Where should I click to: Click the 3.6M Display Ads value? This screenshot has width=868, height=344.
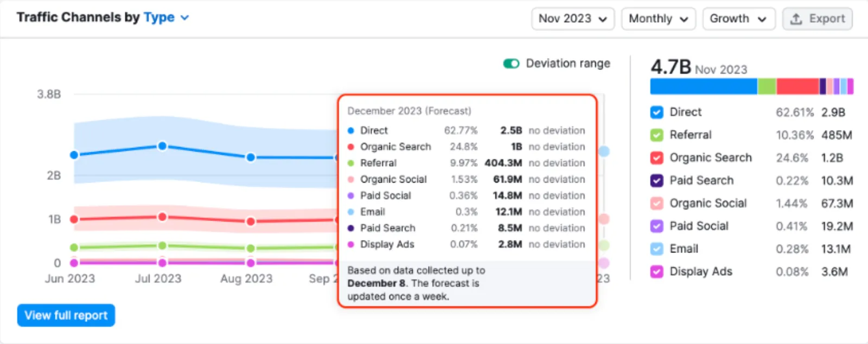[x=834, y=271]
